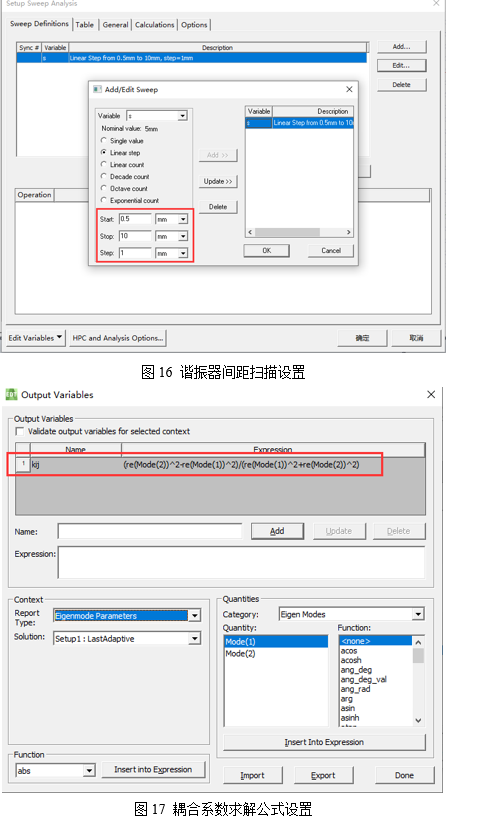Select the kij output variable row
Screen dimensions: 503x820
click(x=220, y=464)
